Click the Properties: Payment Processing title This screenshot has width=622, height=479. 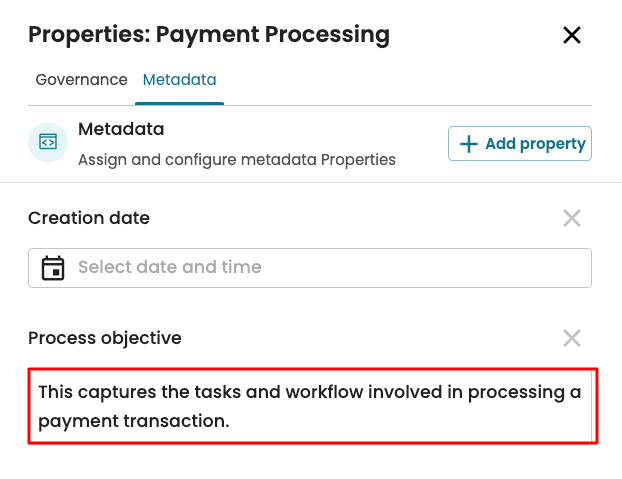coord(209,35)
